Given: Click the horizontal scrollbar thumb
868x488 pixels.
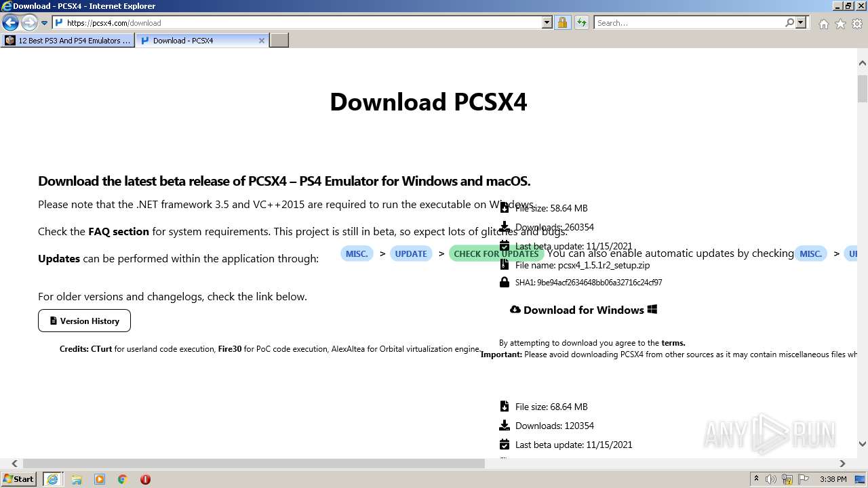Looking at the screenshot, I should click(254, 464).
